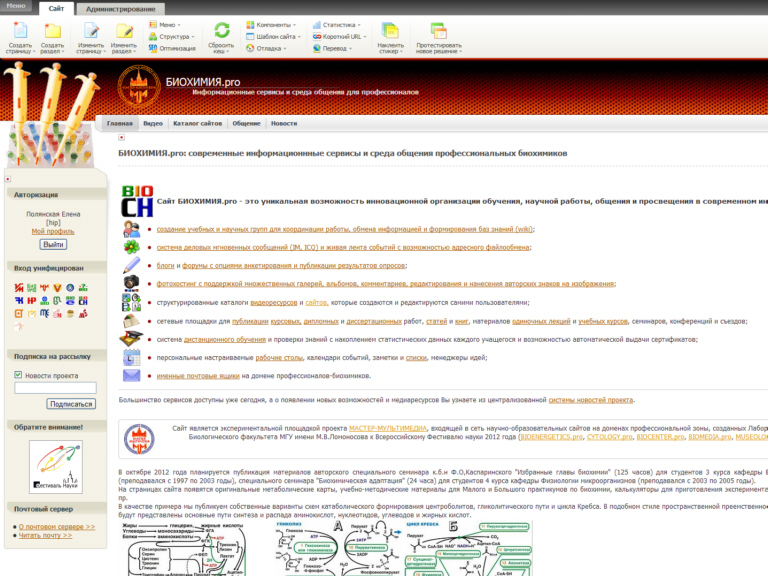Switch to the Администрирование tab
The image size is (768, 576).
tap(120, 9)
